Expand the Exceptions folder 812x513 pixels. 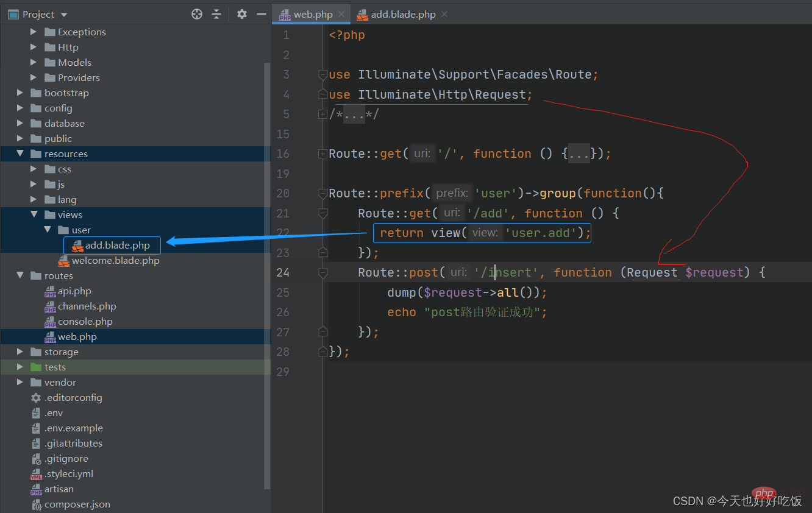[34, 32]
